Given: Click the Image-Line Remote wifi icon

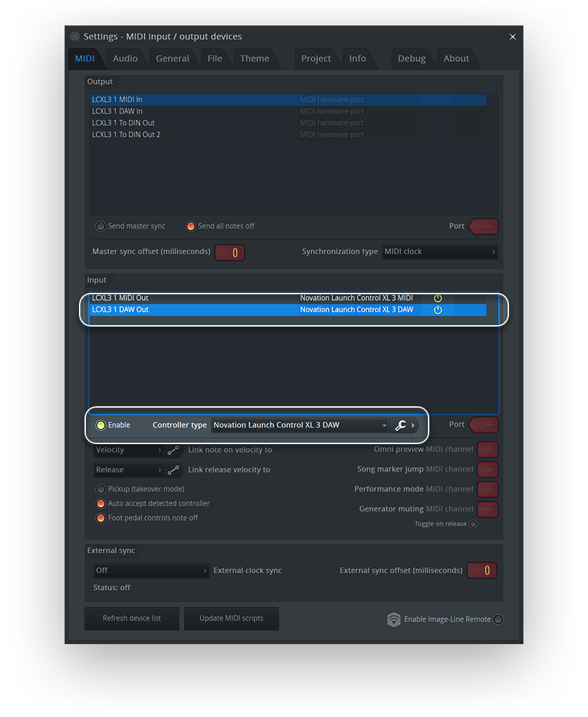Looking at the screenshot, I should 394,619.
